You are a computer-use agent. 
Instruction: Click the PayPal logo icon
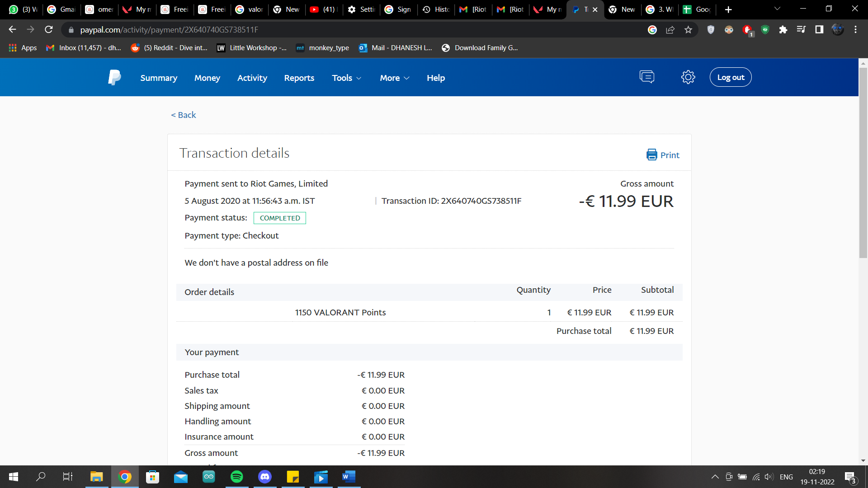(114, 77)
